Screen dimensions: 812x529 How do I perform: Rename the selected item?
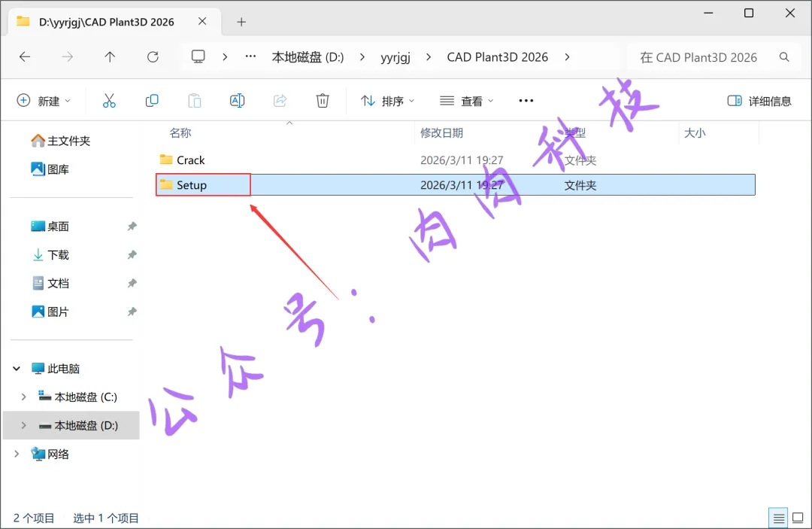(237, 101)
